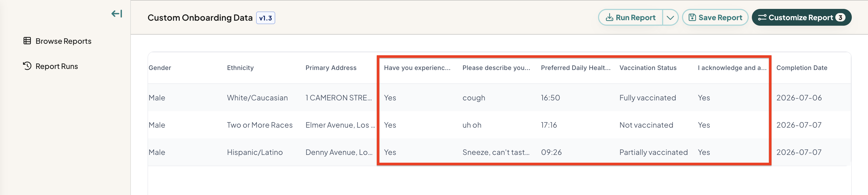868x195 pixels.
Task: Click the Partially vaccinated cell
Action: 653,152
